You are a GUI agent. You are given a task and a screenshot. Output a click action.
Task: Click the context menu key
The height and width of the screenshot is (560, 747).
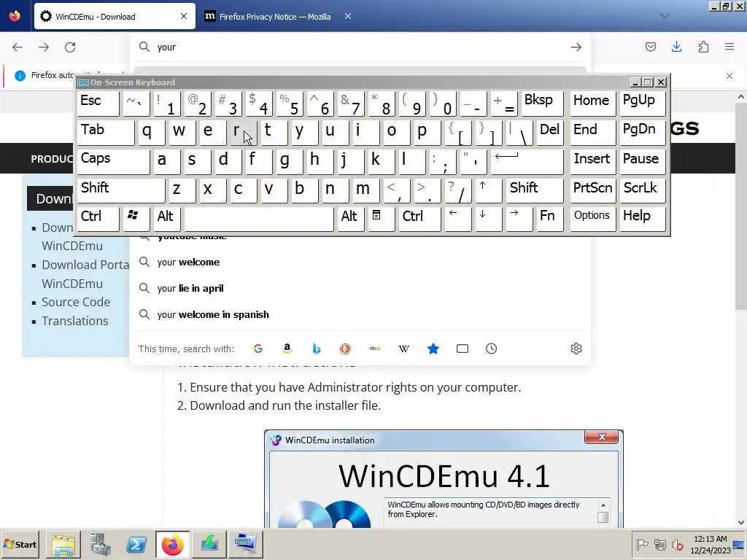point(381,219)
